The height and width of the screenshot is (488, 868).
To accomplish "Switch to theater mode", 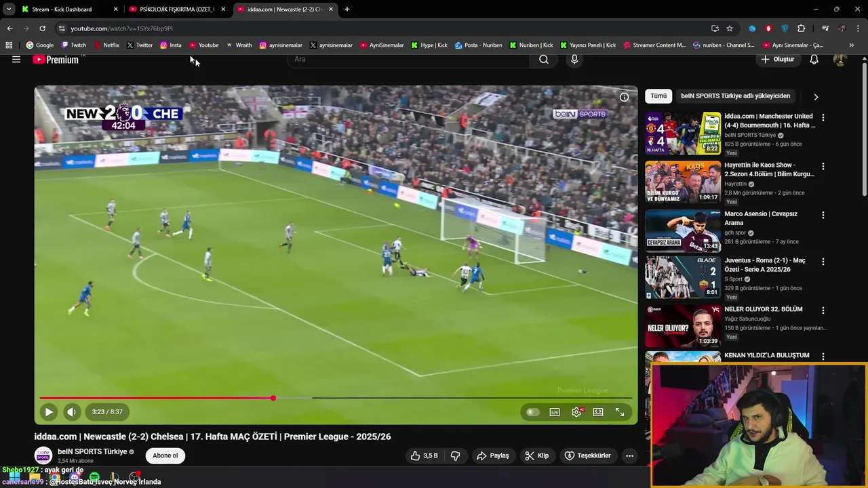I will pyautogui.click(x=598, y=412).
